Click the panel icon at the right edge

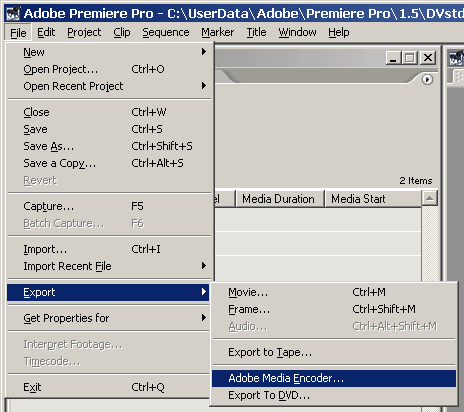coord(456,58)
